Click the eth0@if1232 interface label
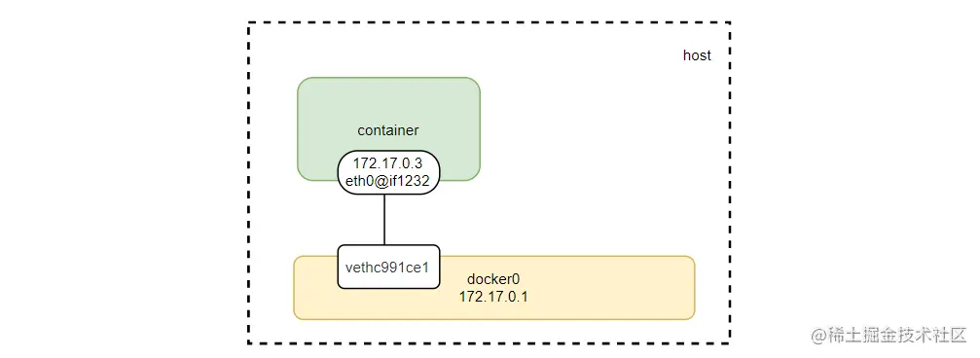 pyautogui.click(x=388, y=181)
